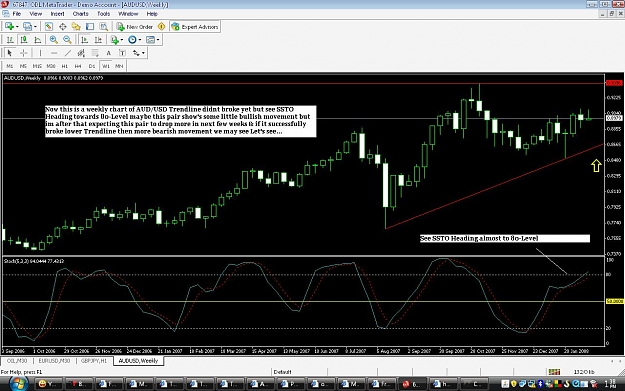625x391 pixels.
Task: Click the New Chart icon
Action: click(9, 27)
